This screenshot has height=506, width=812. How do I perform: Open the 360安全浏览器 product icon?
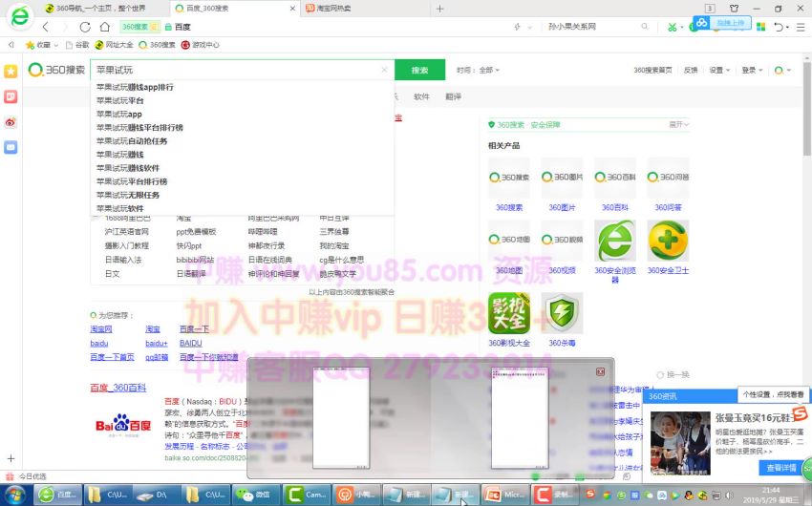pyautogui.click(x=614, y=242)
